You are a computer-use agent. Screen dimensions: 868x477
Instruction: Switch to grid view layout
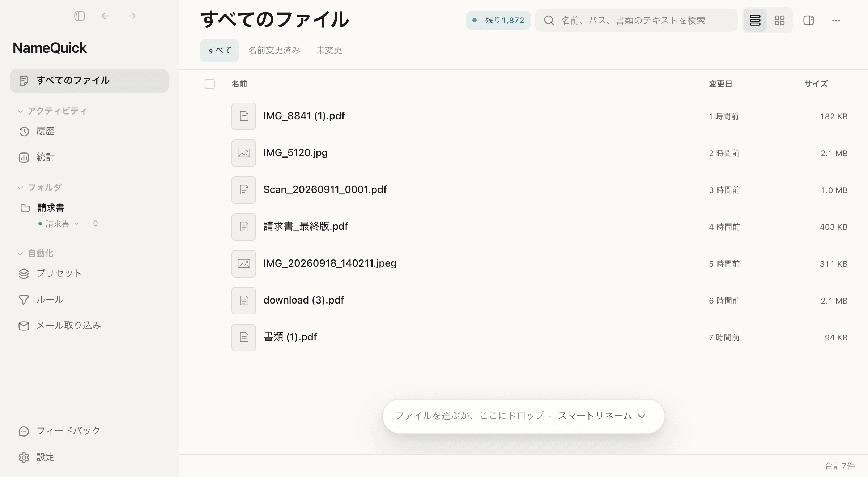780,20
